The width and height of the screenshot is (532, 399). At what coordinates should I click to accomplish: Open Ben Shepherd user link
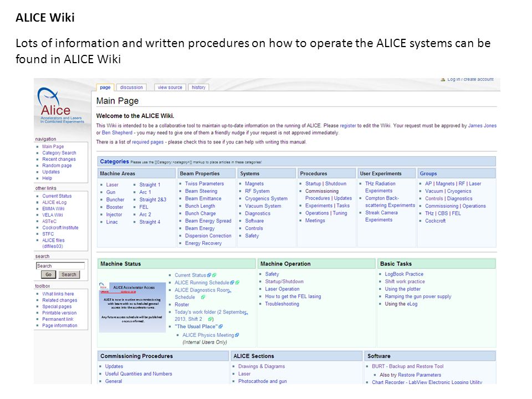pos(117,132)
